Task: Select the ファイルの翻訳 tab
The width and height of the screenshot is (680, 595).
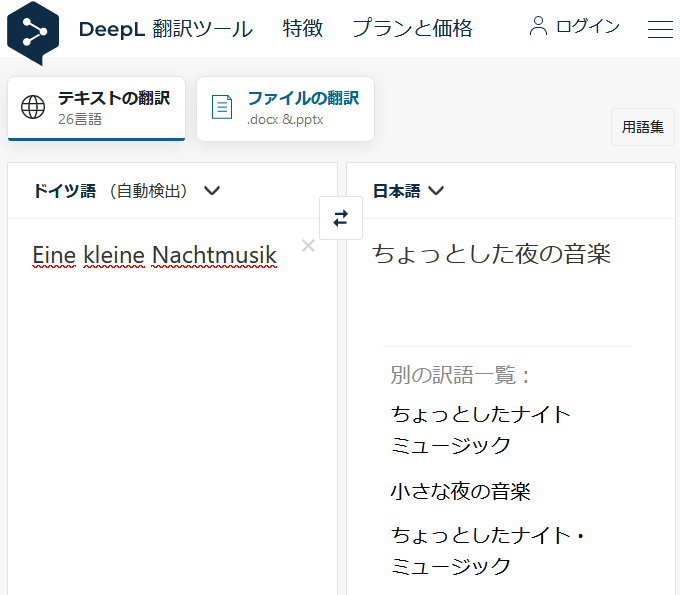Action: 285,108
